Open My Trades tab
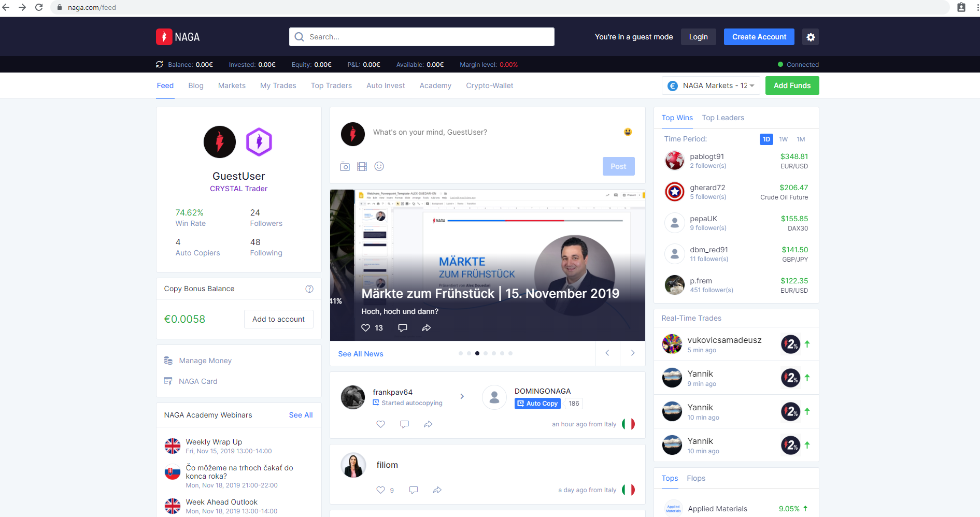The height and width of the screenshot is (517, 980). pyautogui.click(x=278, y=85)
